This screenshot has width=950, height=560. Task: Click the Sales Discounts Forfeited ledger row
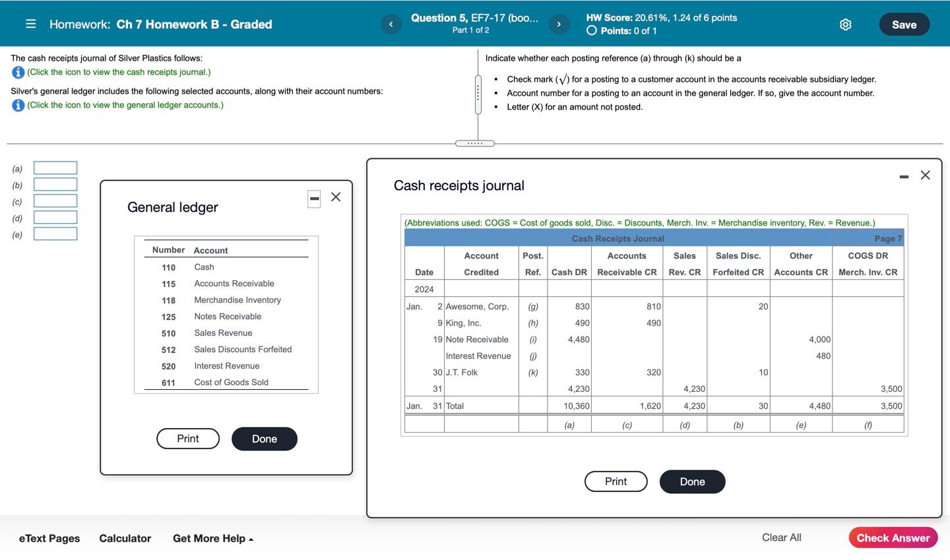click(x=226, y=350)
